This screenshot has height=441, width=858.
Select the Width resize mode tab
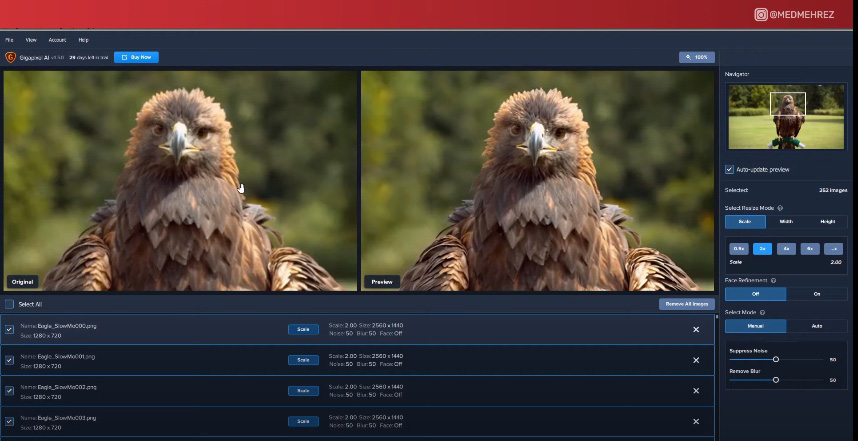coord(786,222)
